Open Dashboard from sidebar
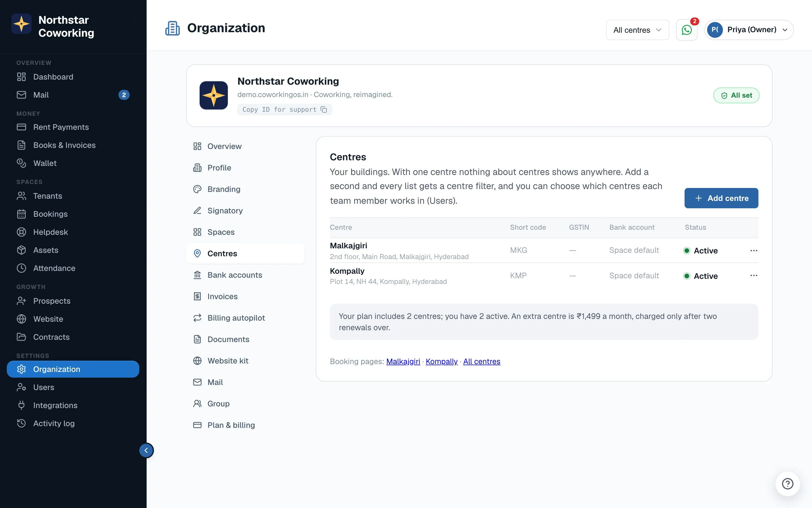The height and width of the screenshot is (508, 812). click(x=73, y=77)
